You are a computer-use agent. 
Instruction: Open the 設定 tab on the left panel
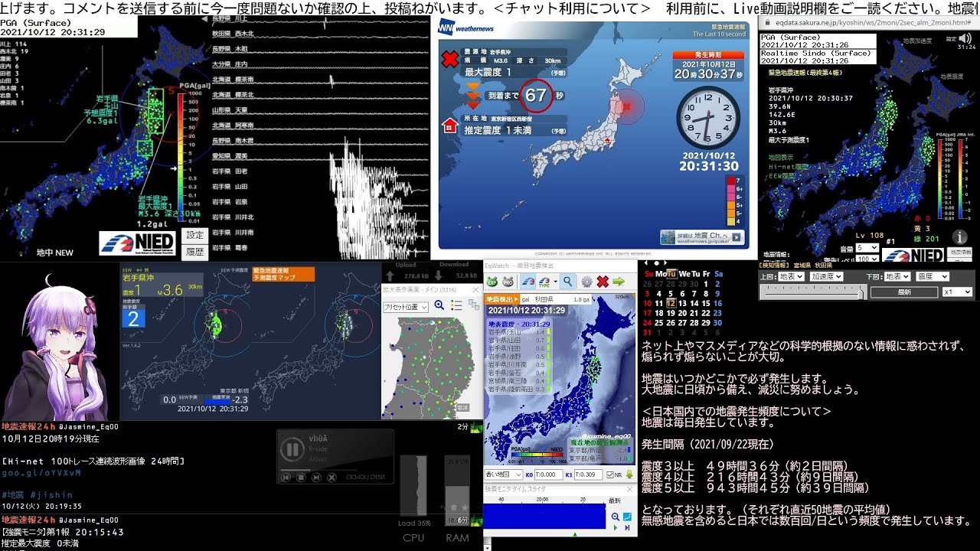pos(195,235)
